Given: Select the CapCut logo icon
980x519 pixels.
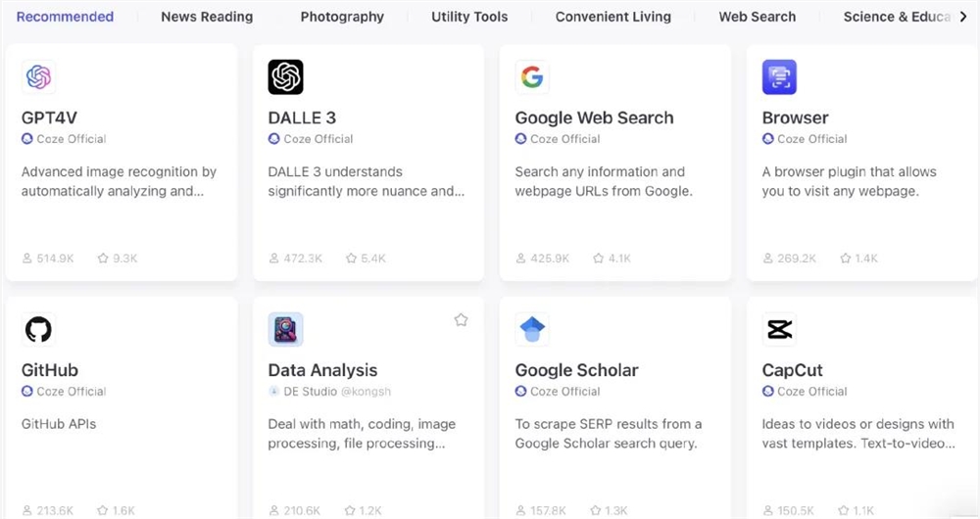Looking at the screenshot, I should coord(779,329).
